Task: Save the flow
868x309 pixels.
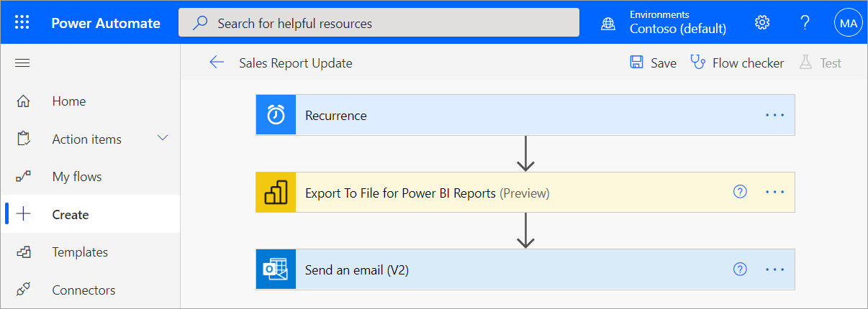Action: click(x=654, y=63)
